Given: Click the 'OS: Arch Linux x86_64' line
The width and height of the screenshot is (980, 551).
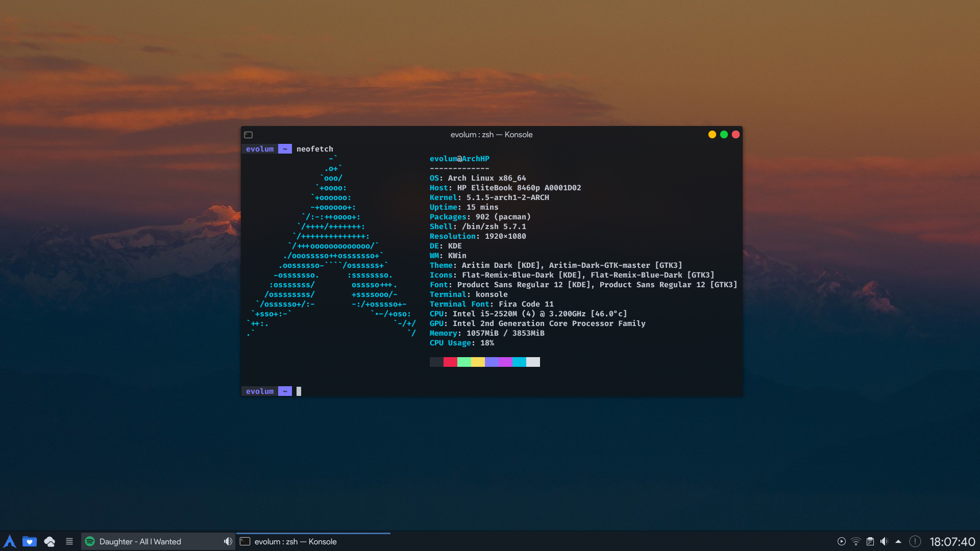Looking at the screenshot, I should (478, 178).
